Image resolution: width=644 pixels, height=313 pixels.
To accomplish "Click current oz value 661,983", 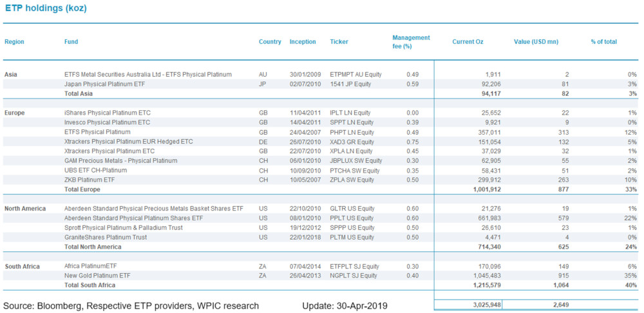I will 489,218.
